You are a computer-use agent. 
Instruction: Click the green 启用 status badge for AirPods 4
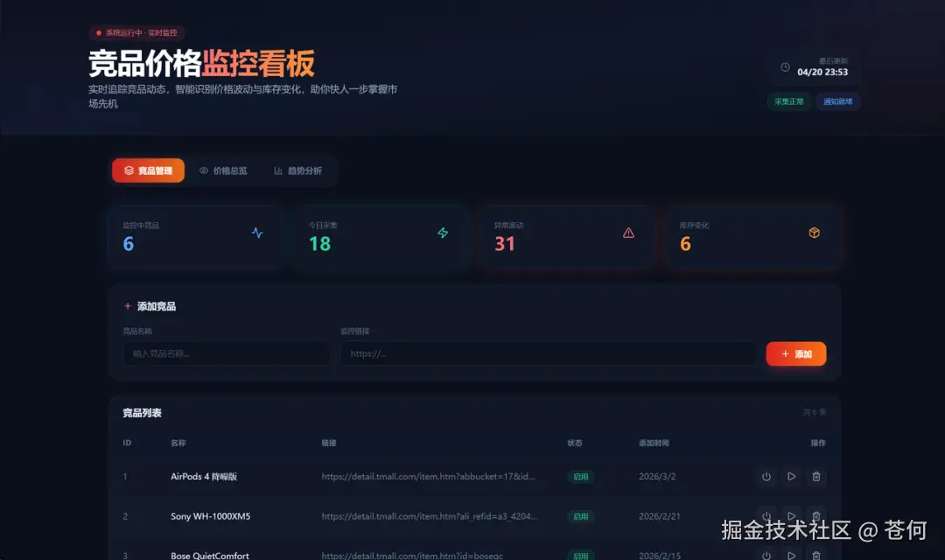pyautogui.click(x=581, y=477)
